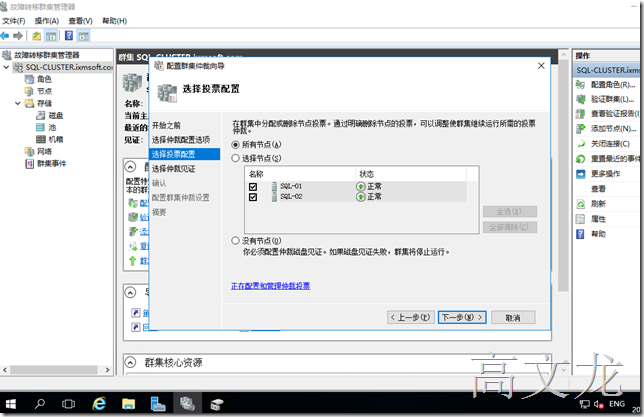Click 查看验证报告 in the actions pane
Image resolution: width=644 pixels, height=417 pixels.
coord(615,113)
